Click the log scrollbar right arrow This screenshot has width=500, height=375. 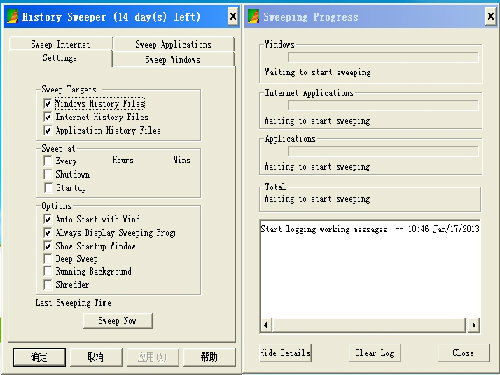point(473,325)
